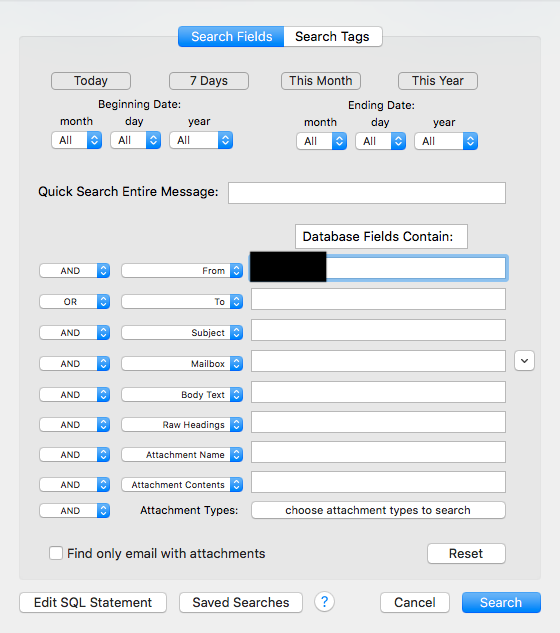Click the chevron button beside Mailbox field
560x633 pixels.
[x=524, y=361]
